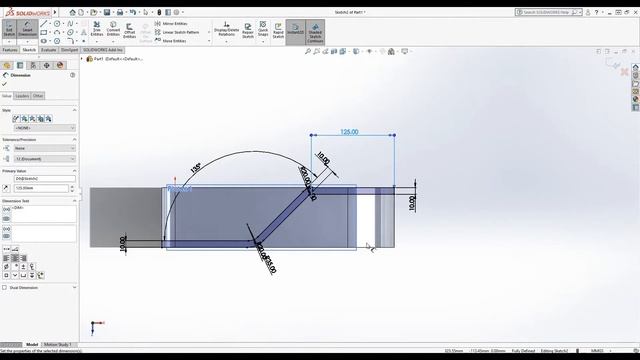Switch to the Motion Study 1 tab

point(58,345)
